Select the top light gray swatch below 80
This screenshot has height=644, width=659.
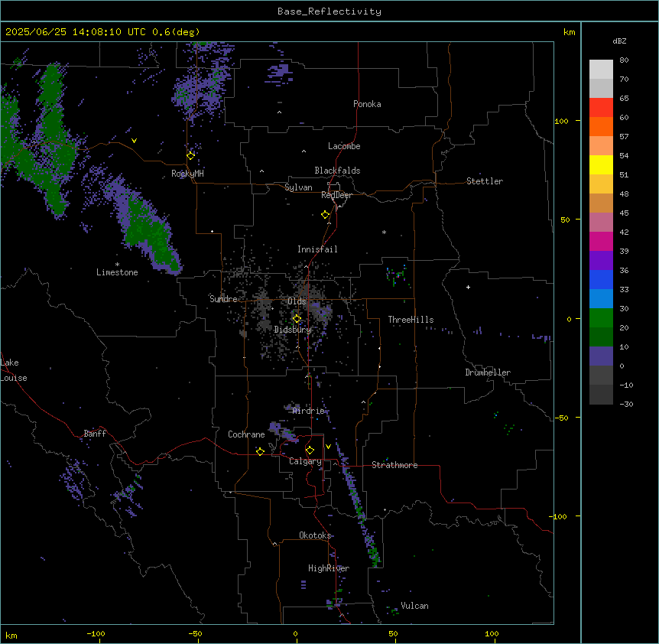(x=601, y=70)
